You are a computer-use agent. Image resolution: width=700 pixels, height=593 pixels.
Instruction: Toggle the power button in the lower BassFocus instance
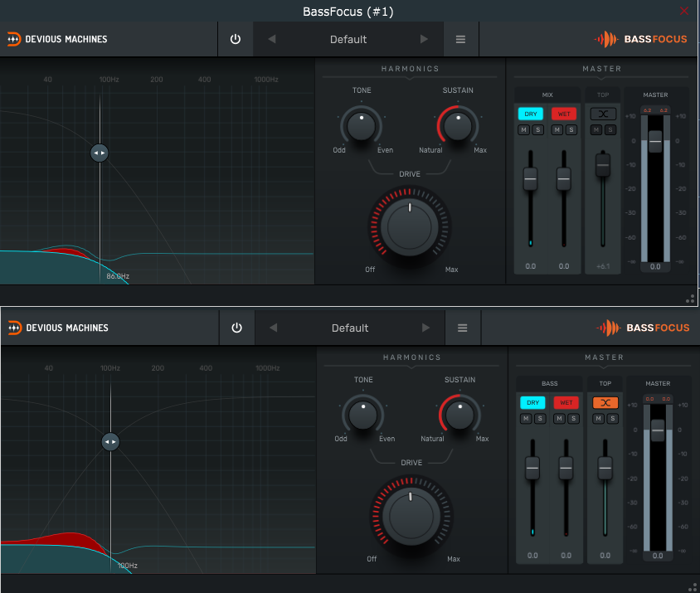(237, 328)
